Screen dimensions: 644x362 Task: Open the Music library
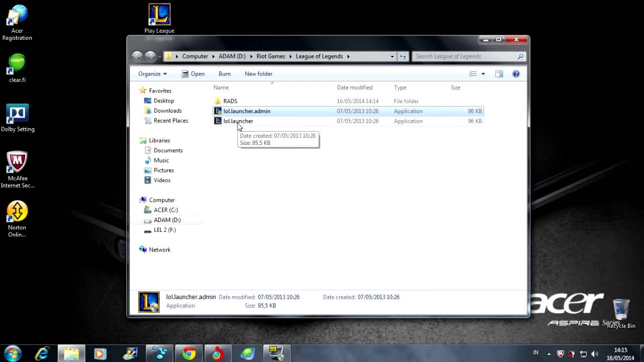pyautogui.click(x=161, y=160)
